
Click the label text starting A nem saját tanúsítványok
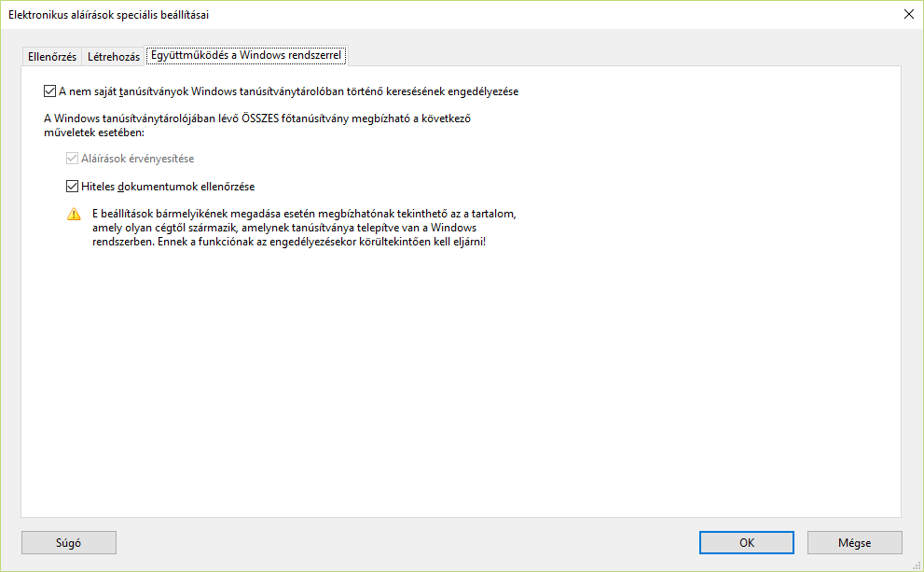coord(288,92)
